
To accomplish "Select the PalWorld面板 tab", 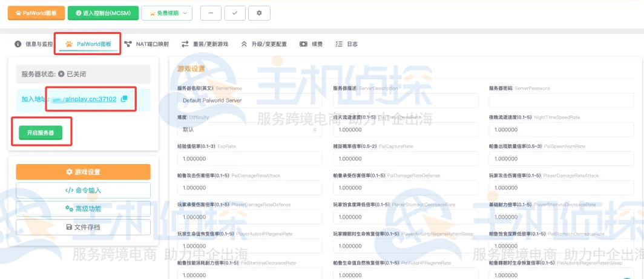I will (x=88, y=44).
